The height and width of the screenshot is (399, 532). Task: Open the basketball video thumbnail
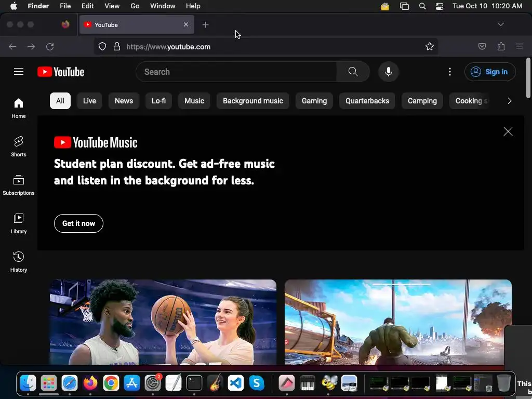(x=163, y=322)
